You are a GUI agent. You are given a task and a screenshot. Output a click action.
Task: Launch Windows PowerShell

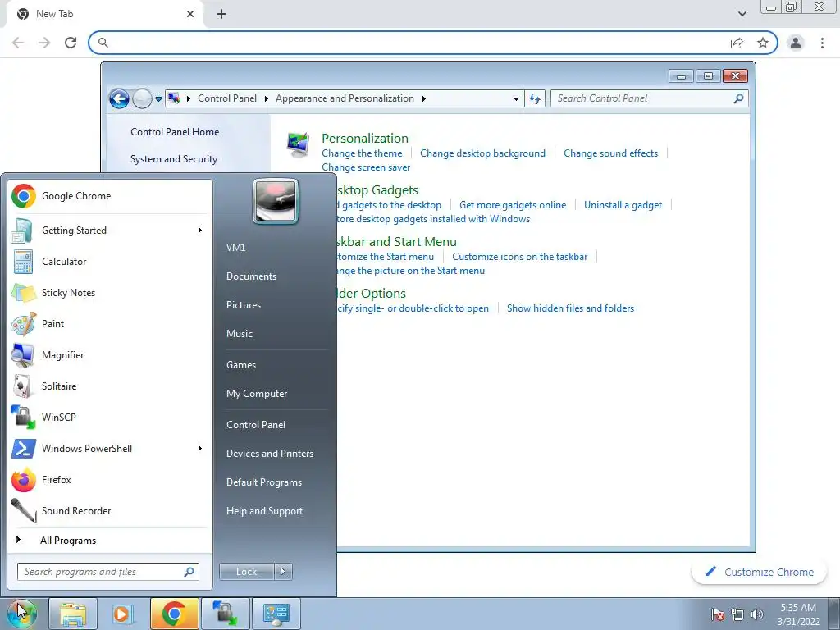[111, 449]
